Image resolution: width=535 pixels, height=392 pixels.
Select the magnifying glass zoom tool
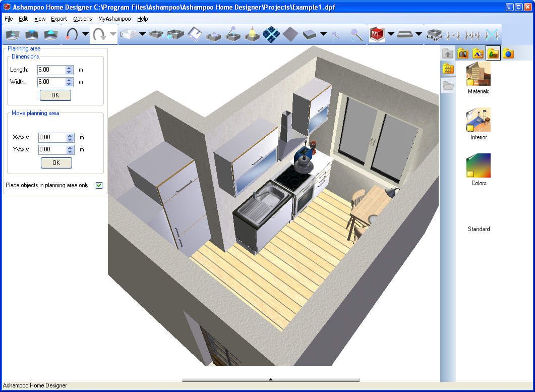(x=356, y=34)
